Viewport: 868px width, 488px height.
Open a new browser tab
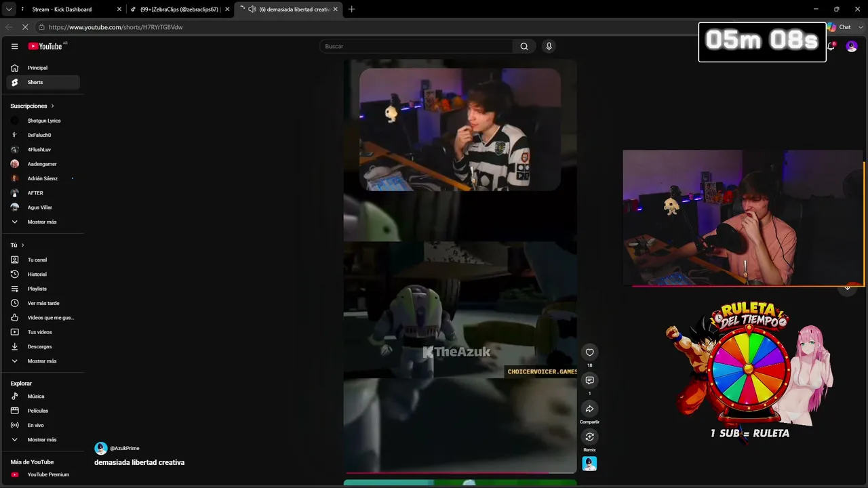pos(351,9)
